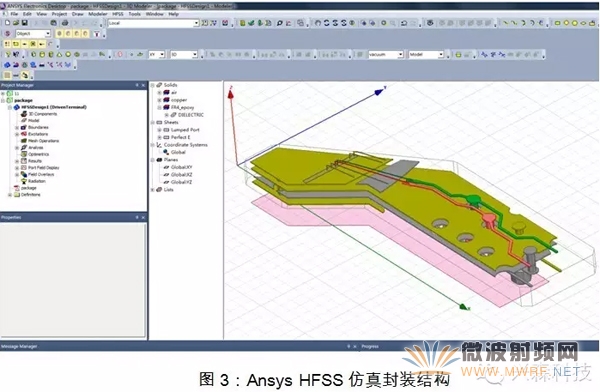The width and height of the screenshot is (600, 392).
Task: Open the HFSS menu
Action: click(118, 14)
